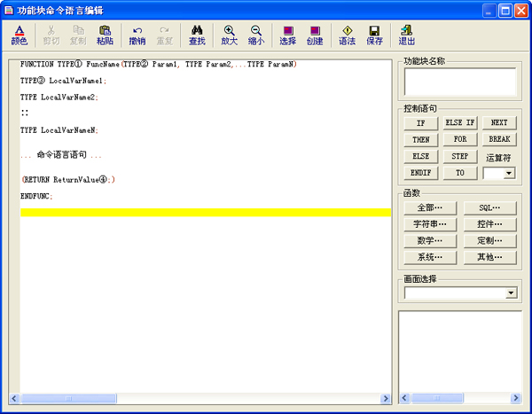
Task: Close the 功能块命令语言编辑 window
Action: pos(520,11)
